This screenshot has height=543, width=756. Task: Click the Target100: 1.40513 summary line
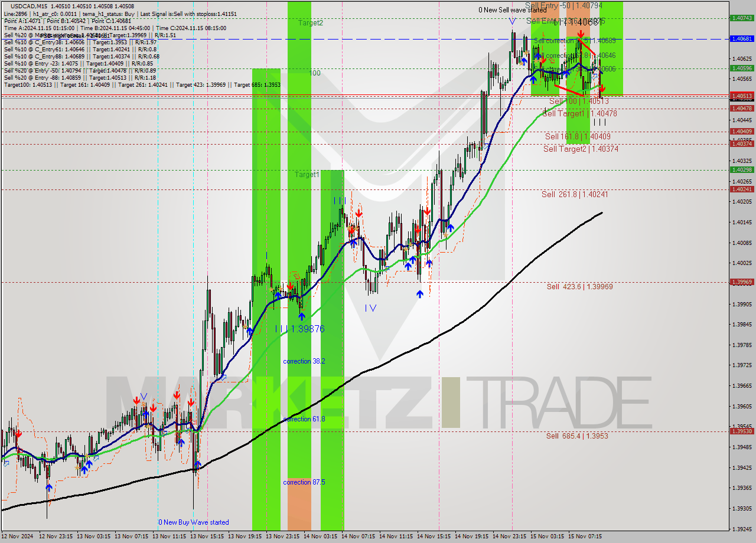coord(142,84)
